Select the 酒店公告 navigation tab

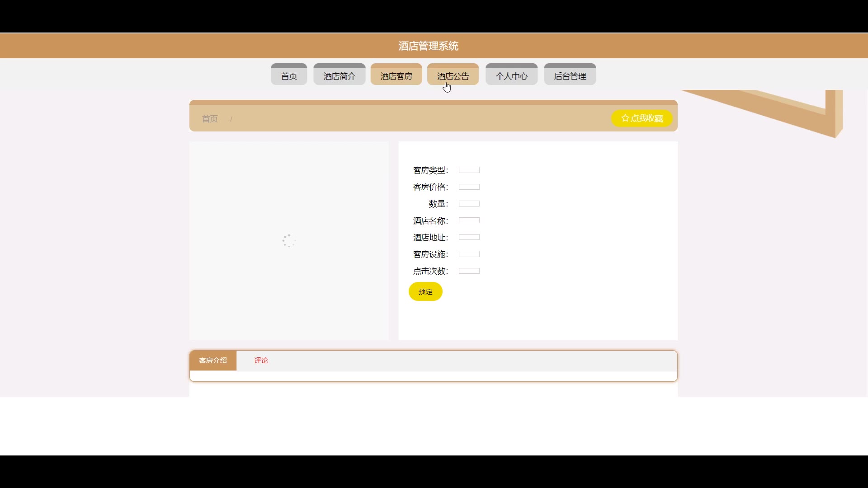point(453,76)
